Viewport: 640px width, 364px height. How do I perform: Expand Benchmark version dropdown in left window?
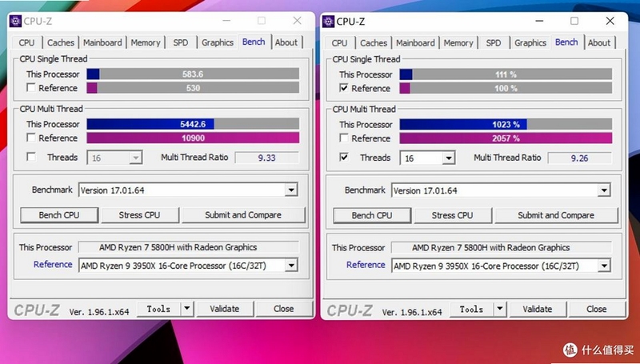290,190
